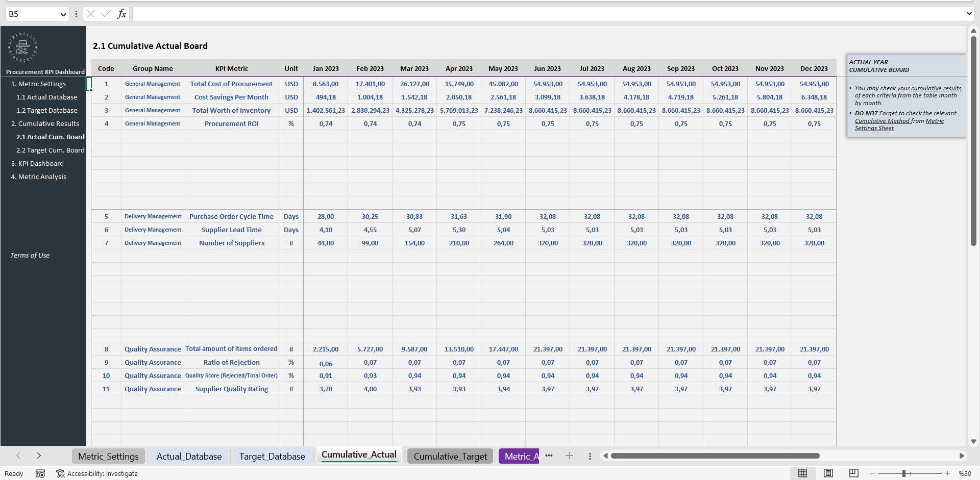This screenshot has width=980, height=480.
Task: Click the Terms of Use link
Action: pos(30,255)
